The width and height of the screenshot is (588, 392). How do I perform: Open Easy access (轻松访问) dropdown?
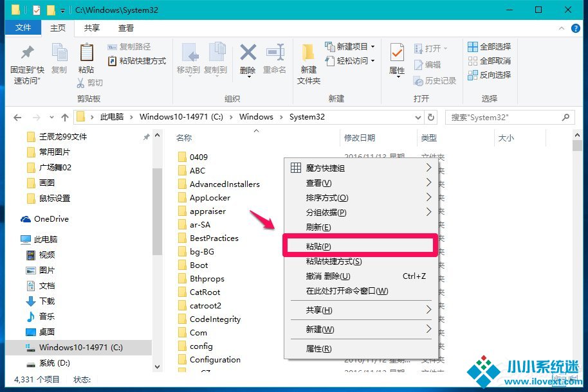tap(350, 60)
